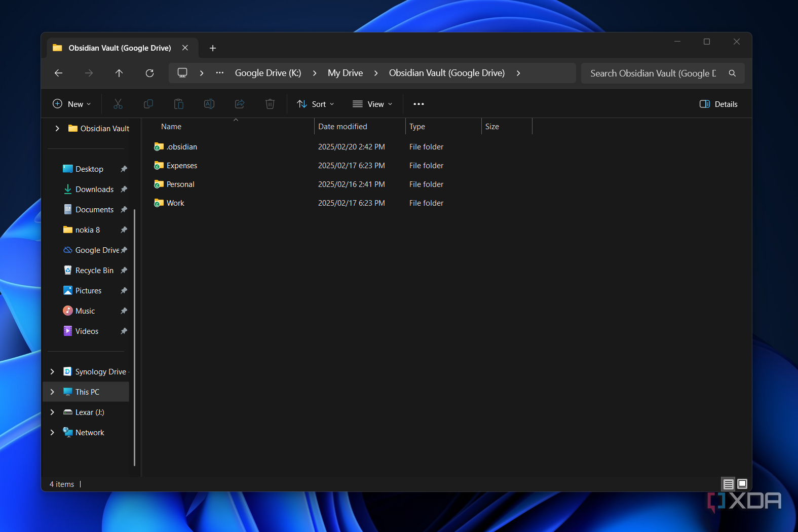Switch to large thumbnails view layout
The height and width of the screenshot is (532, 798).
742,484
